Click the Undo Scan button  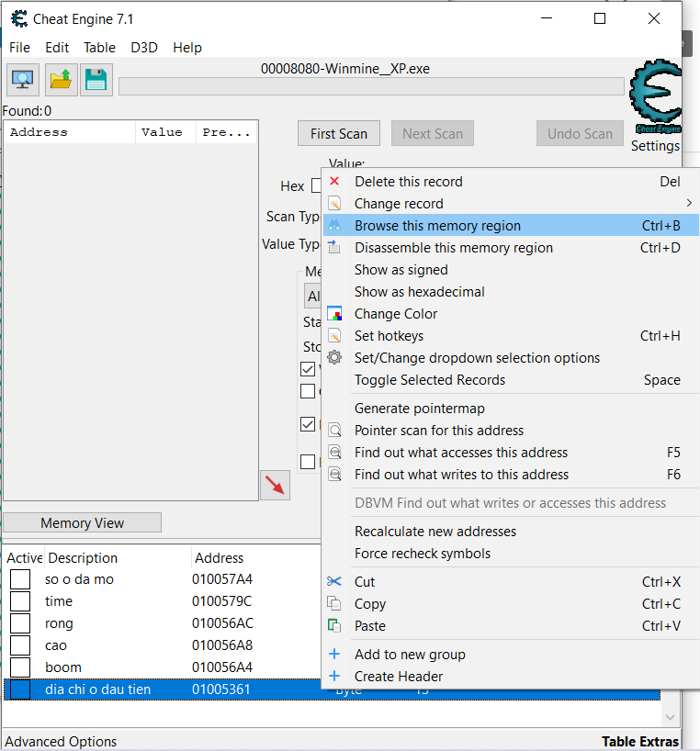[x=580, y=133]
